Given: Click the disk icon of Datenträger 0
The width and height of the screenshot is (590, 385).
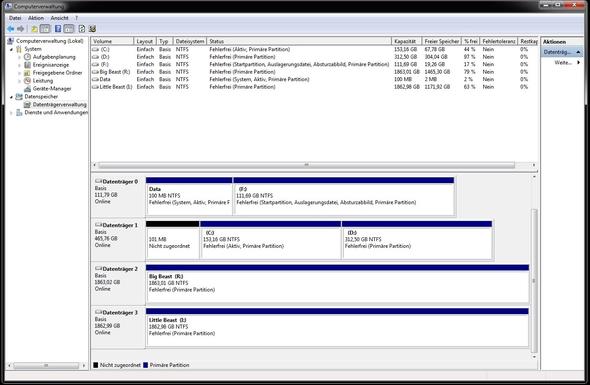Looking at the screenshot, I should click(98, 181).
